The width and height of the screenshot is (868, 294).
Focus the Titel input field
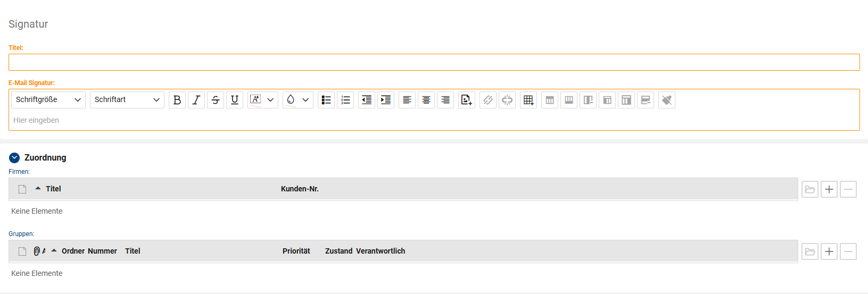(434, 62)
